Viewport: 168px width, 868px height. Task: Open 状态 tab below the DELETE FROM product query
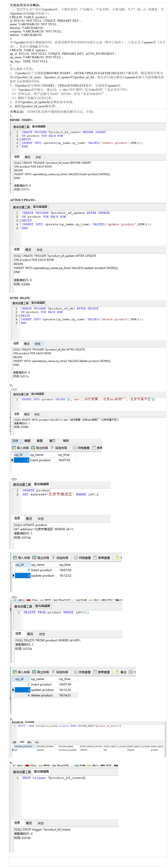click(42, 634)
